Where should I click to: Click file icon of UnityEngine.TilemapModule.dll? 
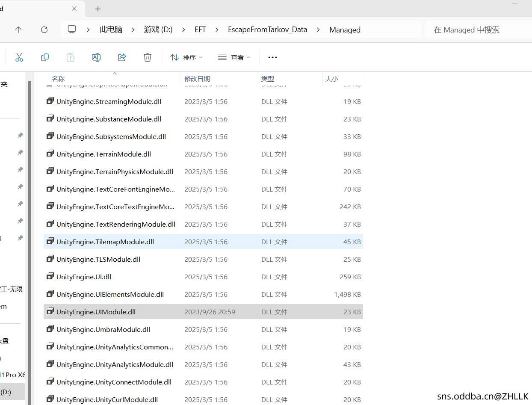tap(50, 242)
